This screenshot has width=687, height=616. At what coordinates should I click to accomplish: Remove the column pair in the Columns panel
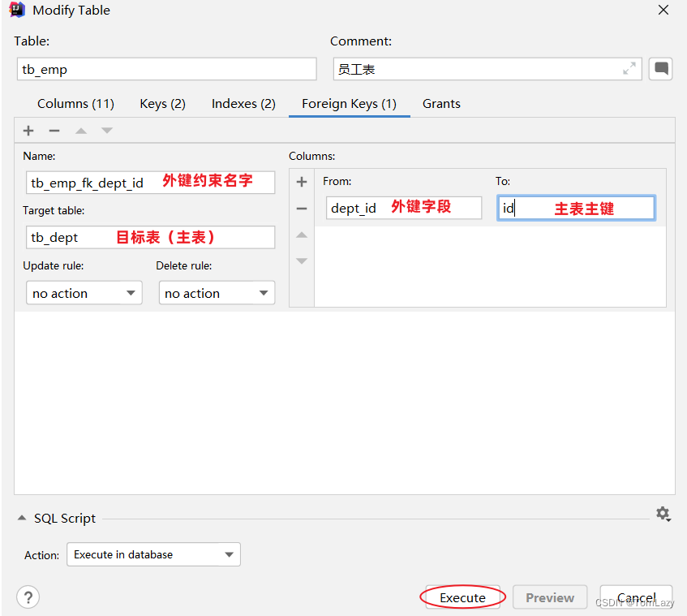[x=302, y=209]
